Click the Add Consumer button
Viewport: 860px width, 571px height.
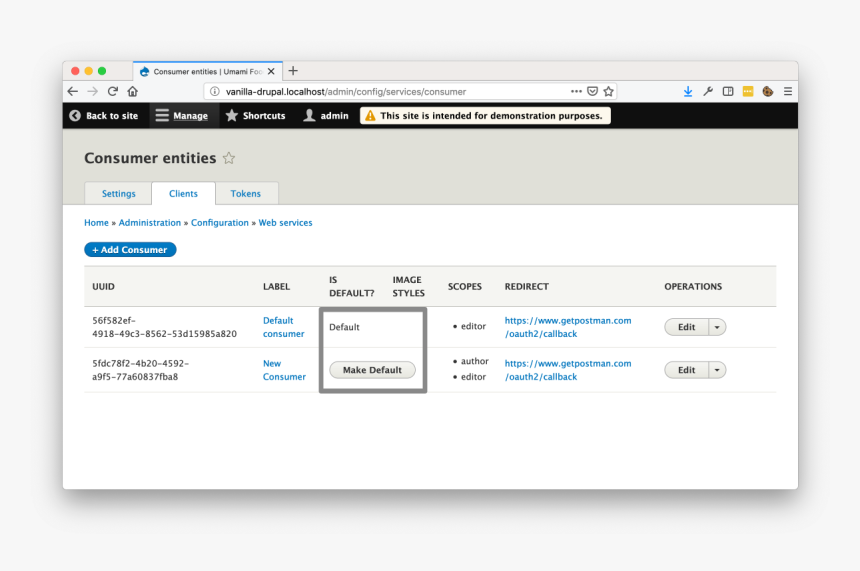(x=130, y=250)
